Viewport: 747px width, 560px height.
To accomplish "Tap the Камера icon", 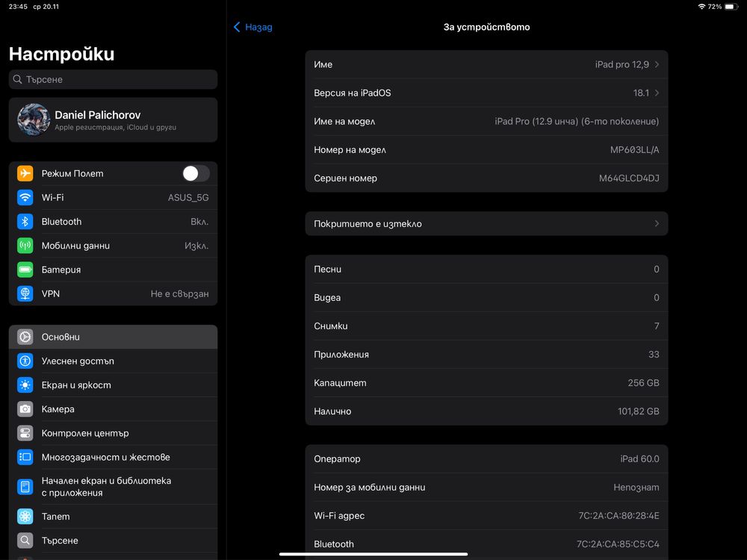I will (25, 409).
